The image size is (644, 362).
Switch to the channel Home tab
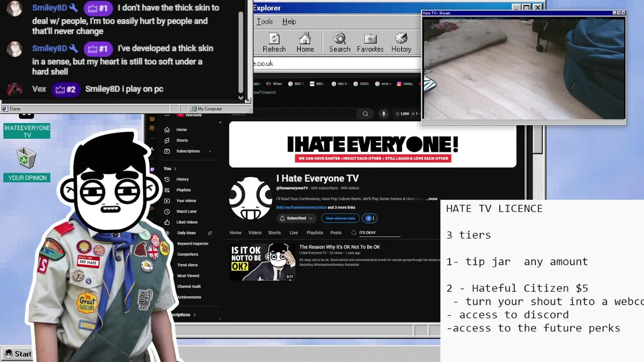point(235,233)
